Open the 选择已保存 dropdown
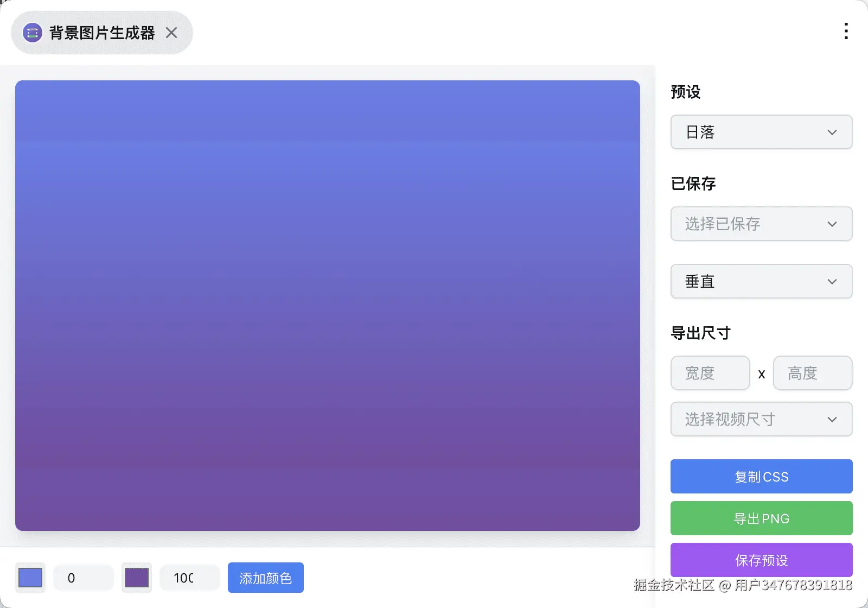868x608 pixels. point(761,224)
